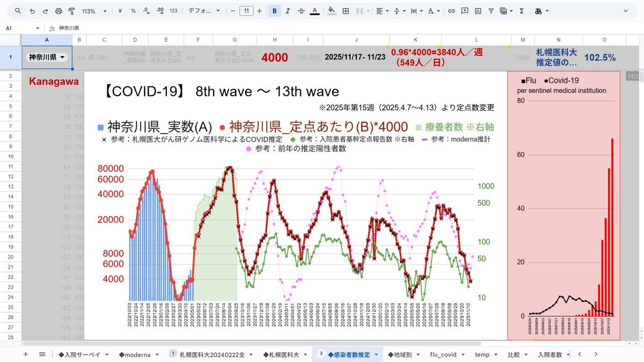
Task: Open the 113% zoom dropdown
Action: click(94, 11)
